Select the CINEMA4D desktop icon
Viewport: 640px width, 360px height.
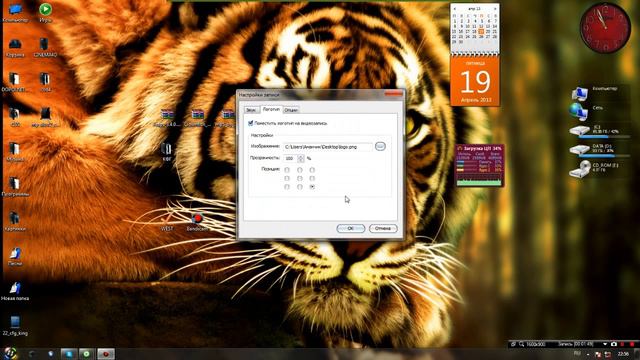45,47
